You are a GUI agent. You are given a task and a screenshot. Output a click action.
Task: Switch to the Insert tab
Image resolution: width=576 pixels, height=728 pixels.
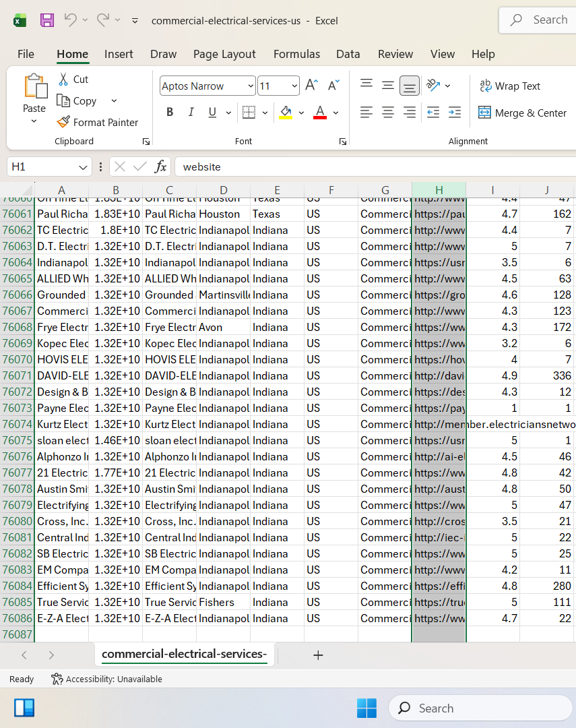tap(119, 54)
